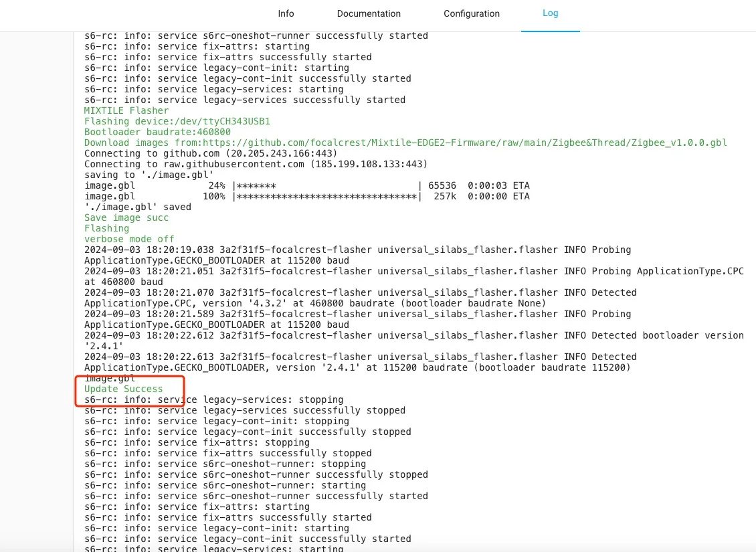
Task: Click the 'fix-attrs: stopping' log line
Action: (197, 442)
